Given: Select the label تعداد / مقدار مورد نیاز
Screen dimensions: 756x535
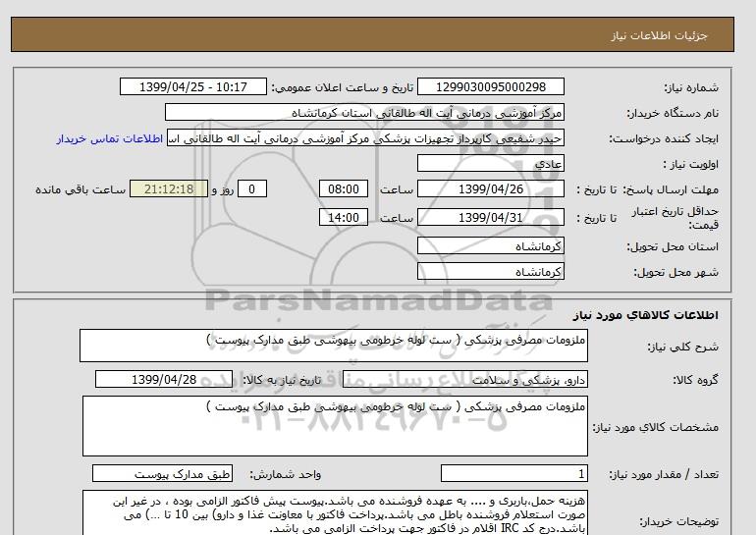Looking at the screenshot, I should tap(664, 475).
